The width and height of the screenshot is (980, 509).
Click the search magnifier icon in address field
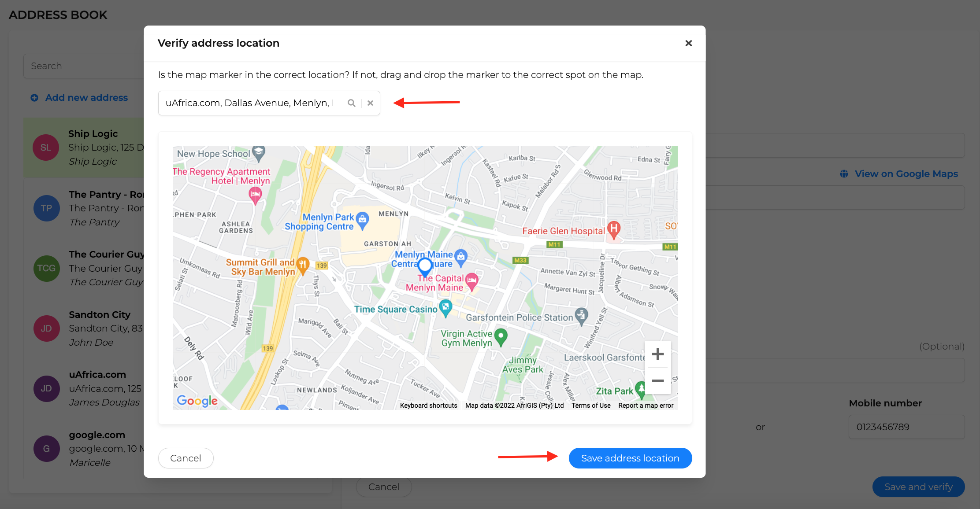pos(351,103)
